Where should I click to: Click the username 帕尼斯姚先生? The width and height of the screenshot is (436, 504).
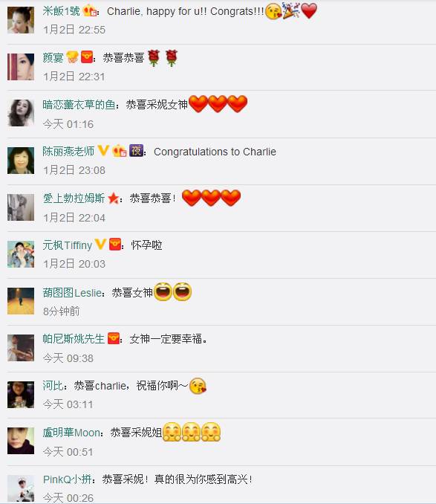[74, 338]
